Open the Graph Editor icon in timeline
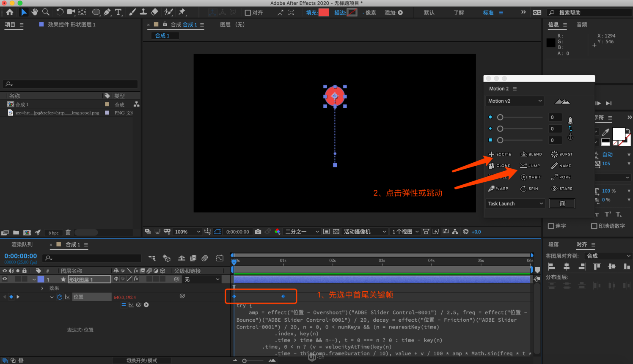633x364 pixels. pyautogui.click(x=220, y=258)
